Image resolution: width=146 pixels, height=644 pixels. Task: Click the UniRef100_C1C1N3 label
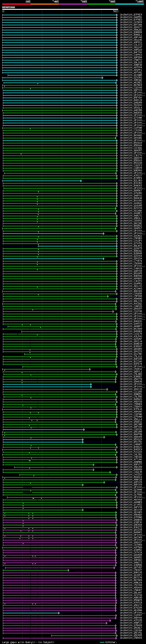(131, 392)
